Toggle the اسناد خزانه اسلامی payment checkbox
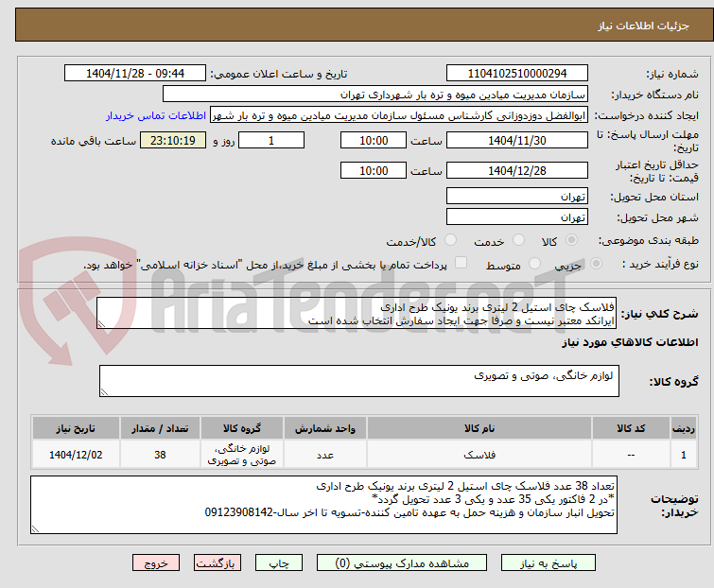Viewport: 714px width, 588px height. pyautogui.click(x=461, y=263)
